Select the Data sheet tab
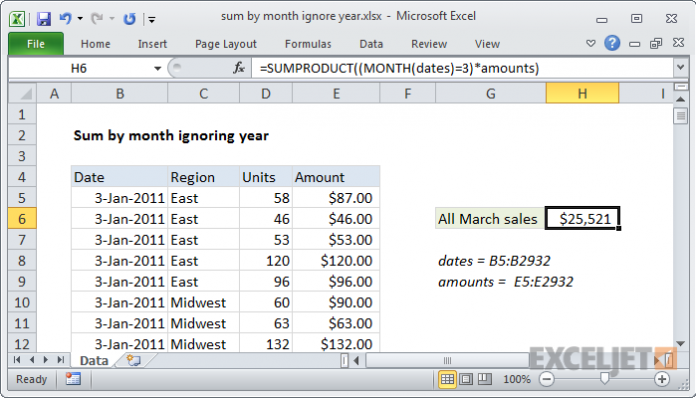 [x=94, y=360]
